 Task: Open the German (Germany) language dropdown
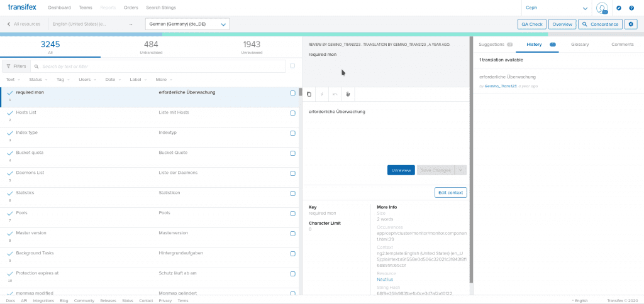click(187, 24)
